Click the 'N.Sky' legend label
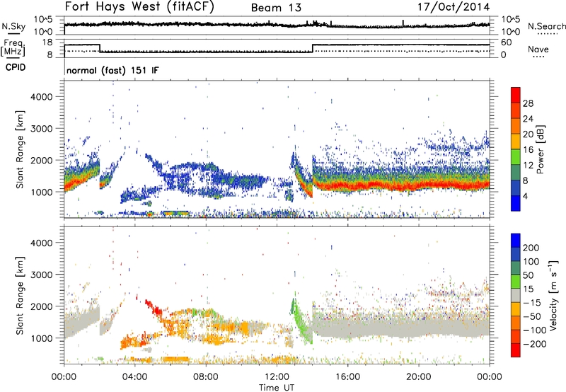The height and width of the screenshot is (392, 566). (13, 26)
